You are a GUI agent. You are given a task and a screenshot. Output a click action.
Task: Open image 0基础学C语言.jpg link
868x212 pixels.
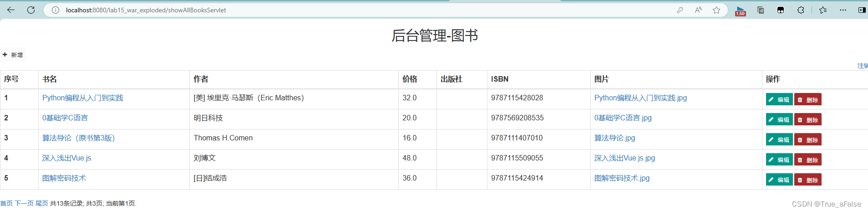(x=623, y=118)
